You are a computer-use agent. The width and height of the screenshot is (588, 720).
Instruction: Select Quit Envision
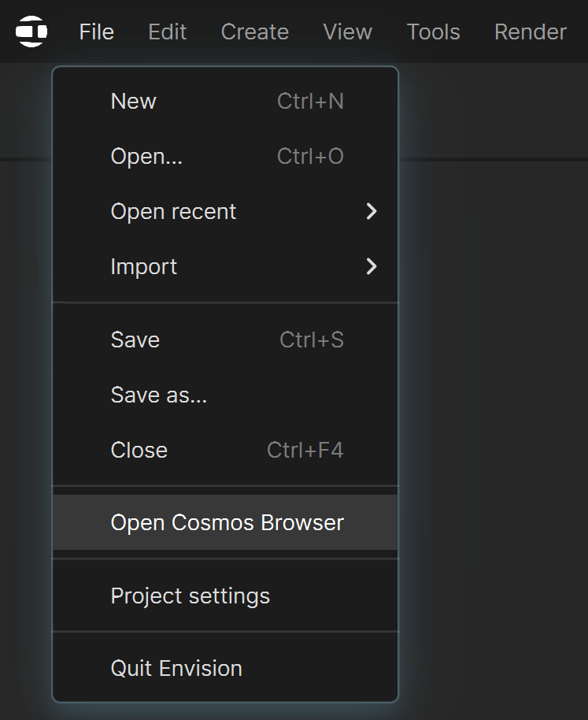(x=225, y=668)
